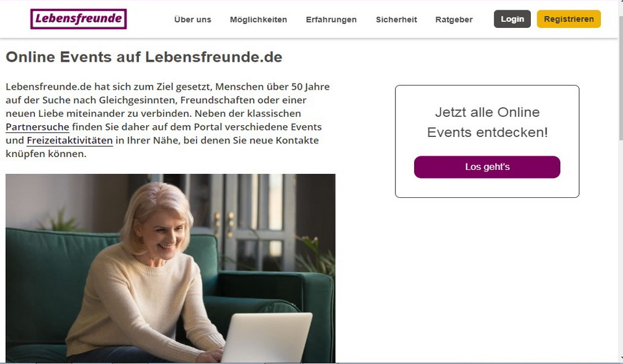Image resolution: width=623 pixels, height=364 pixels.
Task: Click the laptop shown in the photo
Action: tap(265, 337)
